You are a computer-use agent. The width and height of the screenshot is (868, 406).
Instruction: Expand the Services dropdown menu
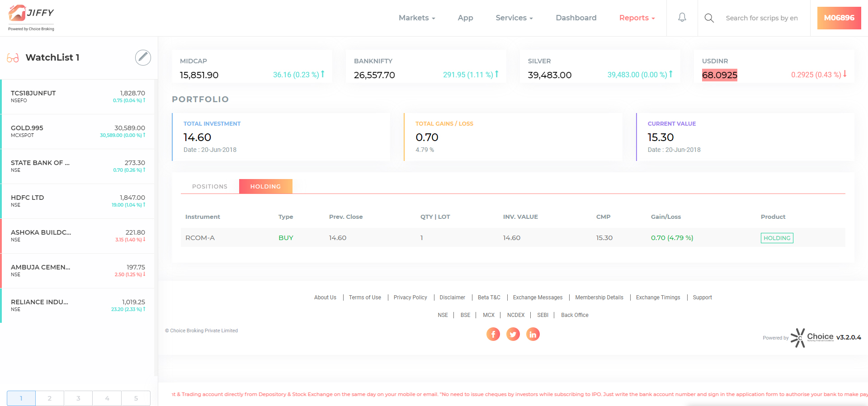coord(514,18)
